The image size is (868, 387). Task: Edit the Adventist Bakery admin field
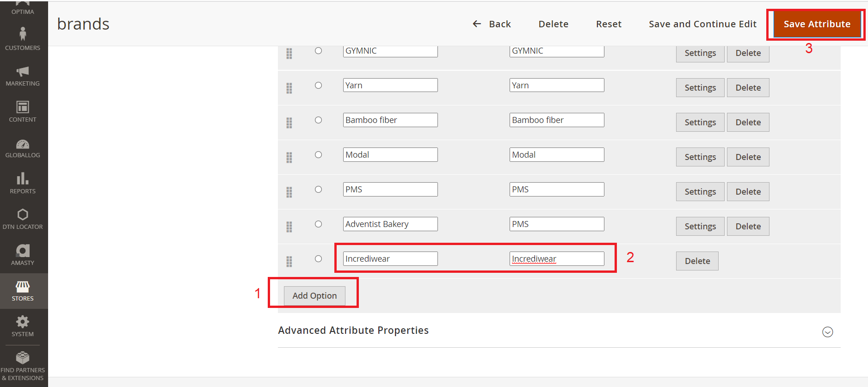coord(390,224)
